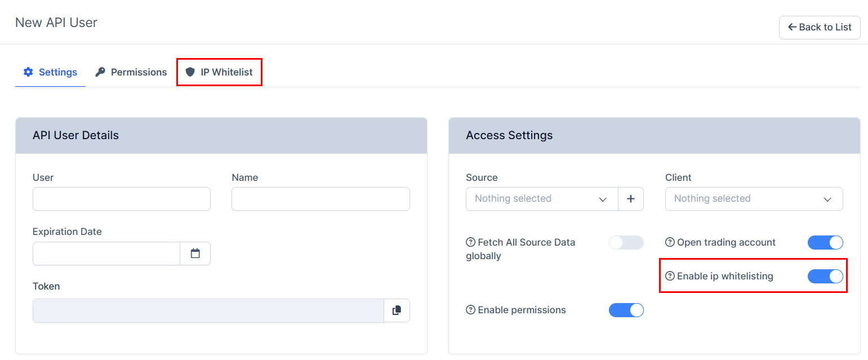Viewport: 868px width, 360px height.
Task: Disable the Open trading account toggle
Action: click(825, 243)
